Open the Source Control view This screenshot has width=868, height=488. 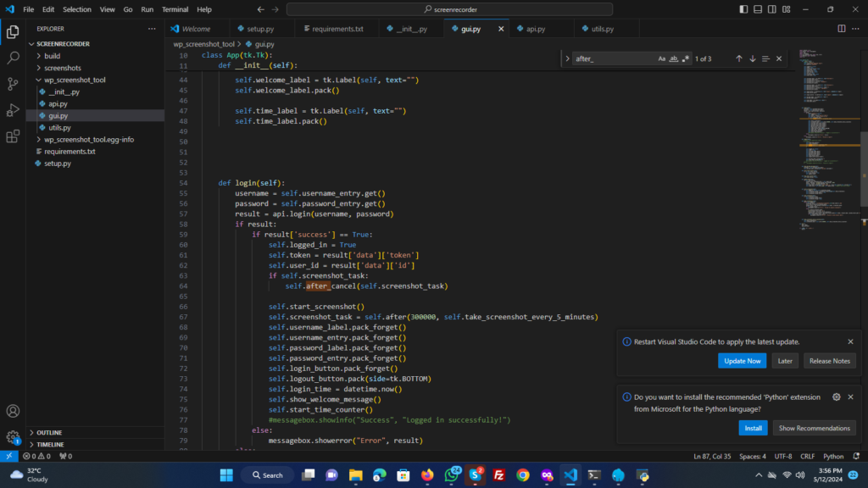[13, 84]
